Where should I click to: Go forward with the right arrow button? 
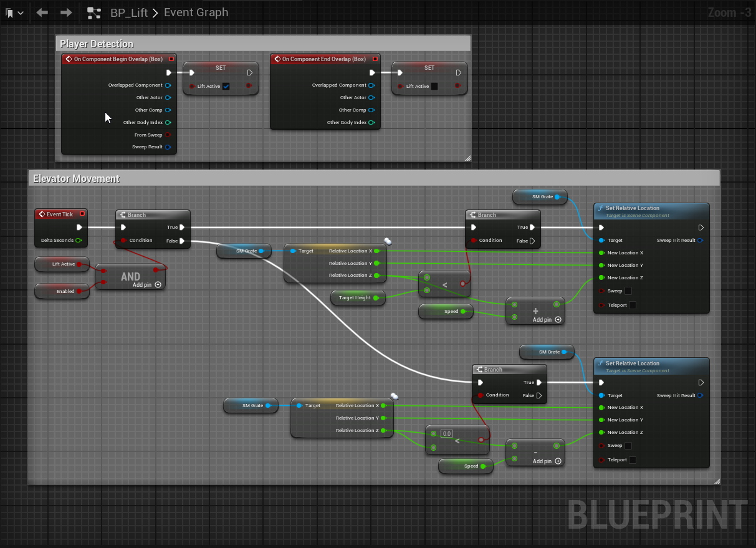pyautogui.click(x=66, y=12)
